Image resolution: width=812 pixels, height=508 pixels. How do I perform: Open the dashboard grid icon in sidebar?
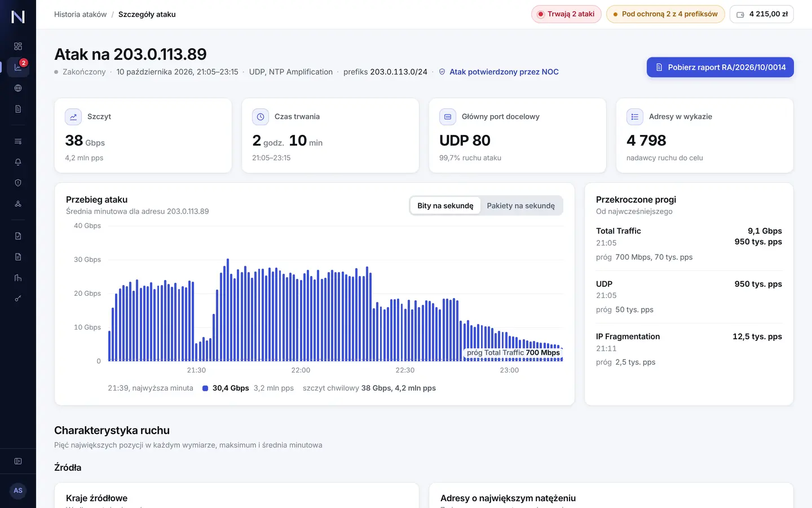coord(18,46)
